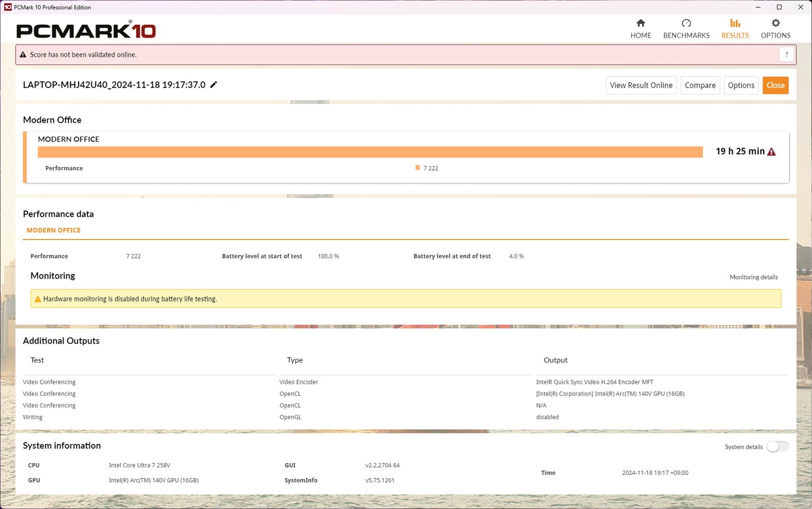
Task: Click the OPTIONS menu label
Action: click(x=775, y=36)
